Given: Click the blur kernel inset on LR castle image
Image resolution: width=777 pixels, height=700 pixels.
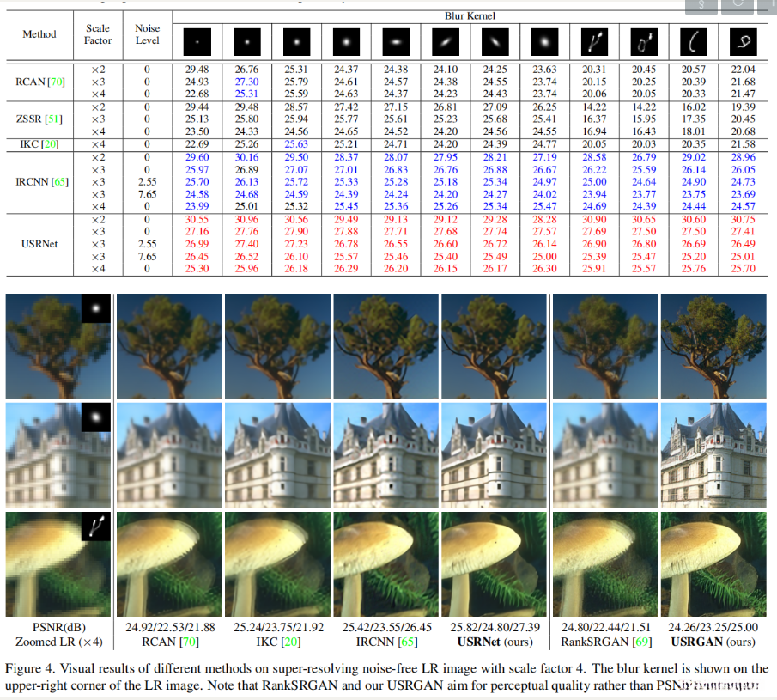Looking at the screenshot, I should 96,417.
